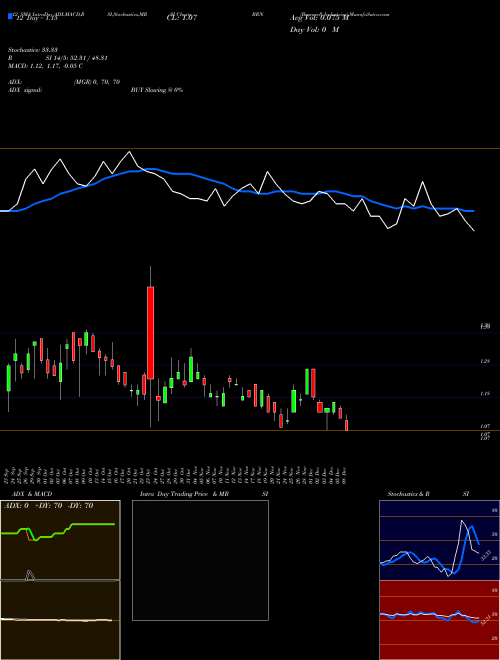Viewport: 500px width, 660px height.
Task: Click the "Day Vol: 0 M" text
Action: tap(314, 29)
